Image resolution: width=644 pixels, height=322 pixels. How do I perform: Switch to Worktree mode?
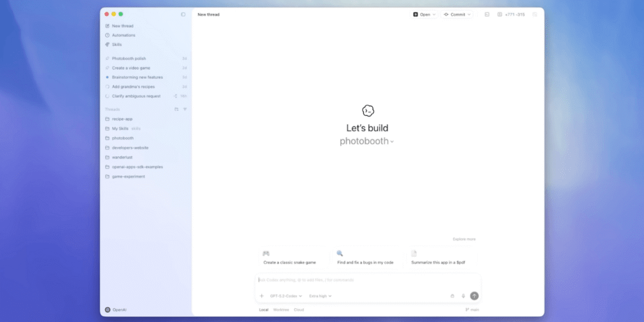(281, 310)
